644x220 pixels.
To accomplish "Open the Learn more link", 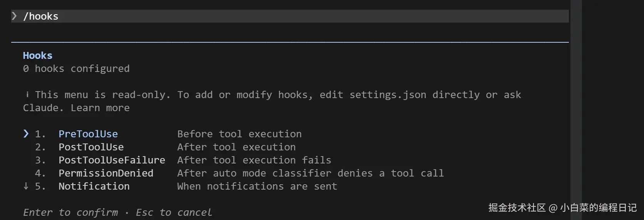I will [x=100, y=108].
